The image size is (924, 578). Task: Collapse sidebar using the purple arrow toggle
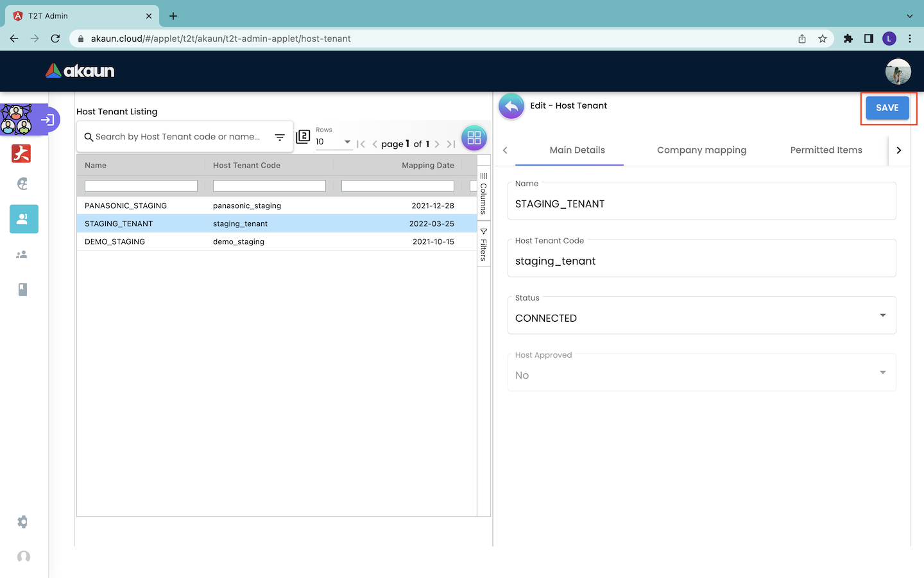click(47, 119)
